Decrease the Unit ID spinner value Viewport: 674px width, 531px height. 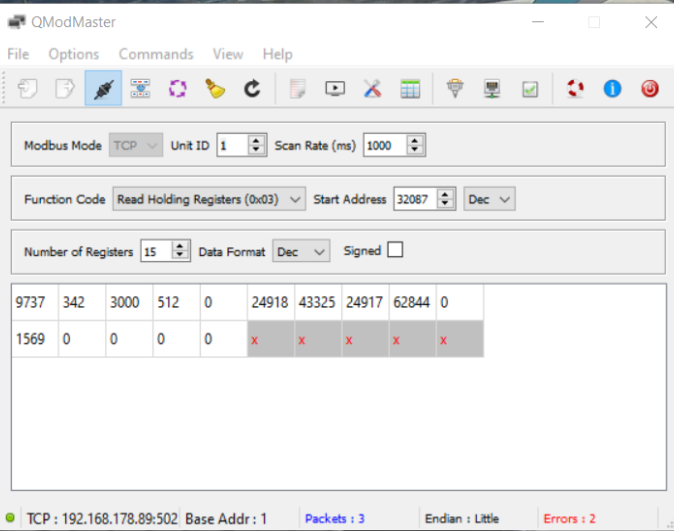pyautogui.click(x=256, y=150)
